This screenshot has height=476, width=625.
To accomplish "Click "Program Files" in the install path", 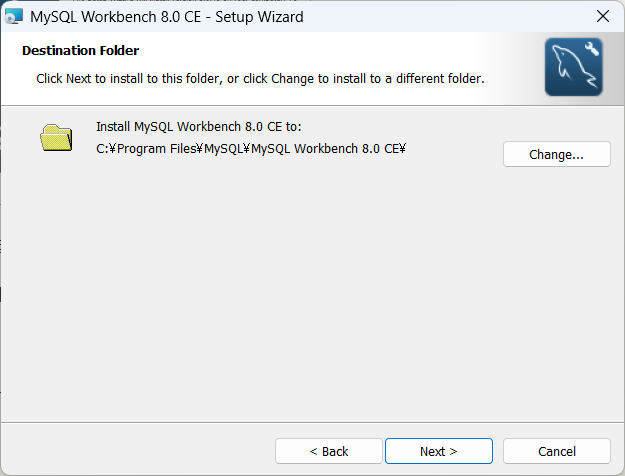I will pyautogui.click(x=156, y=149).
